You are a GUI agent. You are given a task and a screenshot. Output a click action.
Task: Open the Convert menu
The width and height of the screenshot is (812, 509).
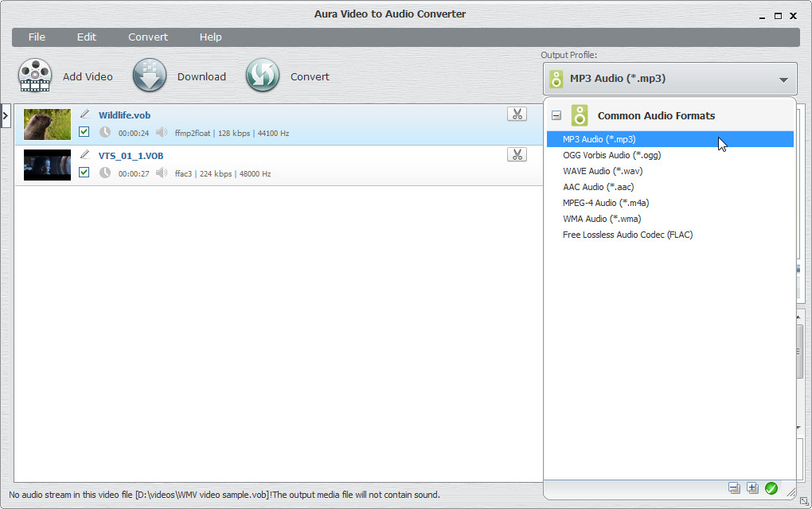point(148,37)
